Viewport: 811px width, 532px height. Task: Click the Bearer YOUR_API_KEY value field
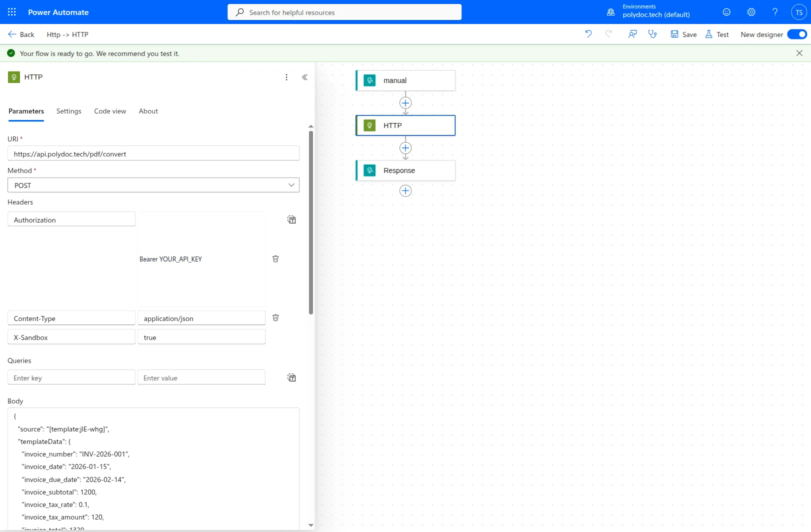pos(201,259)
